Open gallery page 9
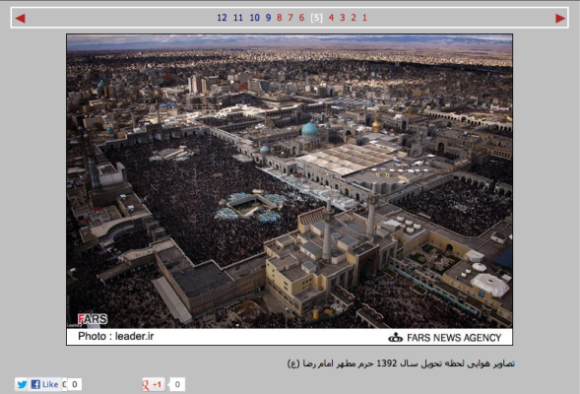Viewport: 580px width, 394px height. pos(268,18)
